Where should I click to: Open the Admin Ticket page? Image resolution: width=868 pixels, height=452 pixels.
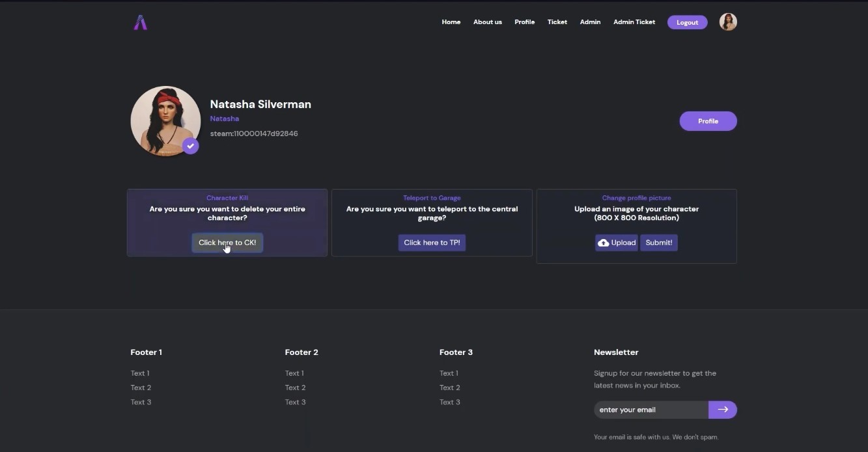pos(634,22)
